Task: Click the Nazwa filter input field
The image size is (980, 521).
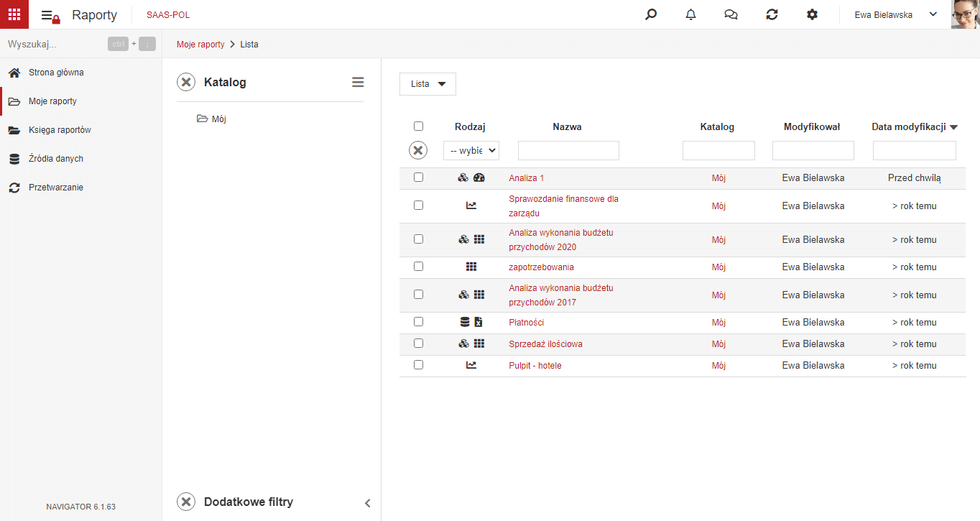Action: click(x=568, y=150)
